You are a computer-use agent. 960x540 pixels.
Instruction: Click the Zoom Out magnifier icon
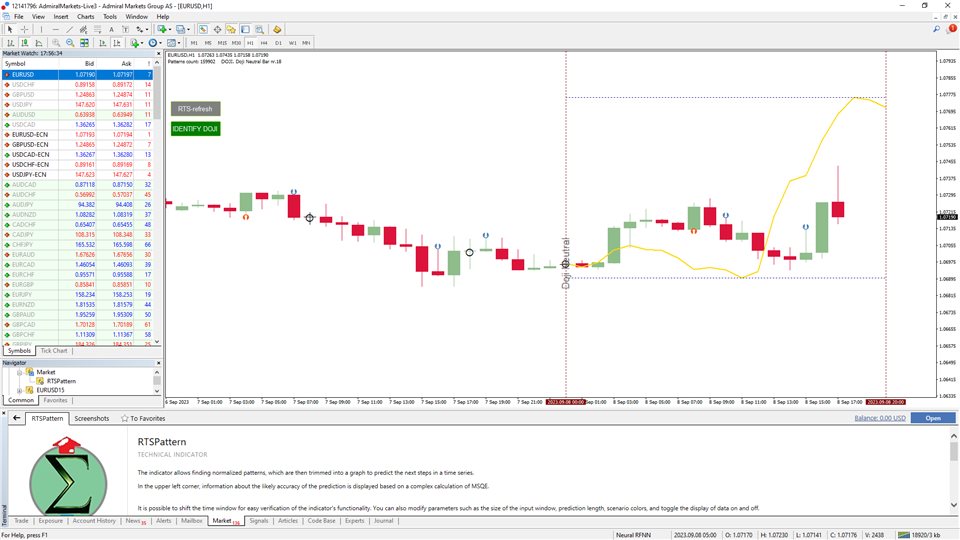[x=70, y=43]
